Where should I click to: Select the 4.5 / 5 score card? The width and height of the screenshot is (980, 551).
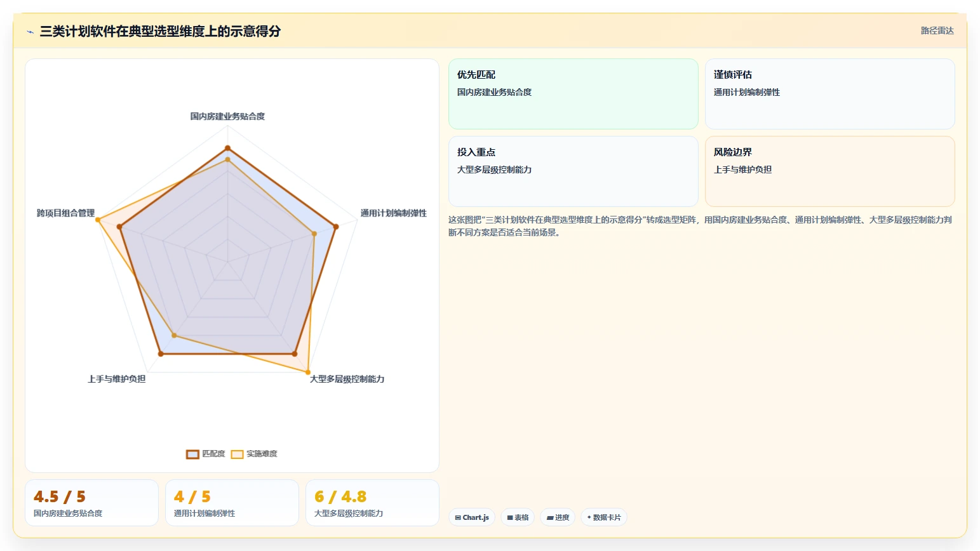91,503
